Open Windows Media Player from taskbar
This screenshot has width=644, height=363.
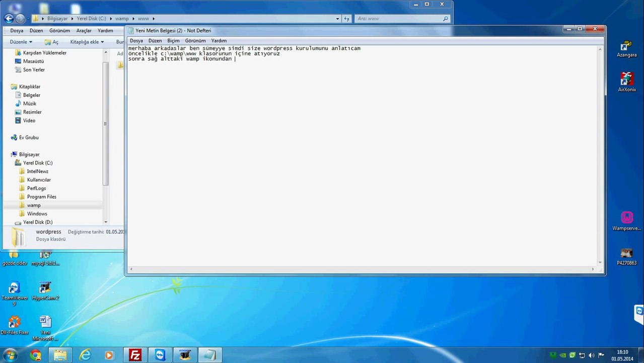109,355
